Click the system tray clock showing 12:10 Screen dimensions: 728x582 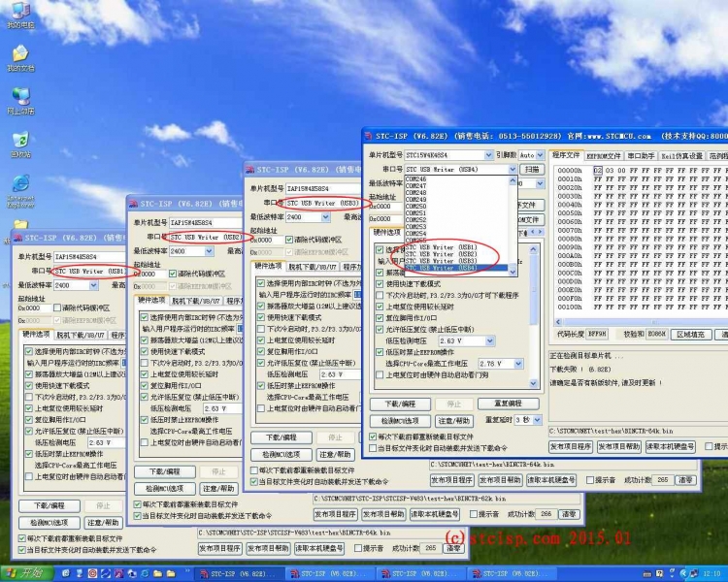711,574
